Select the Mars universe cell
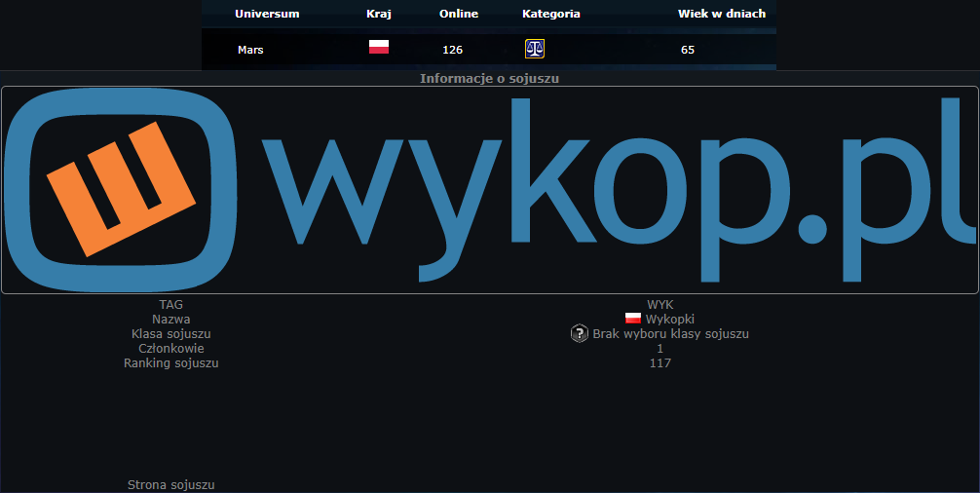 tap(250, 50)
